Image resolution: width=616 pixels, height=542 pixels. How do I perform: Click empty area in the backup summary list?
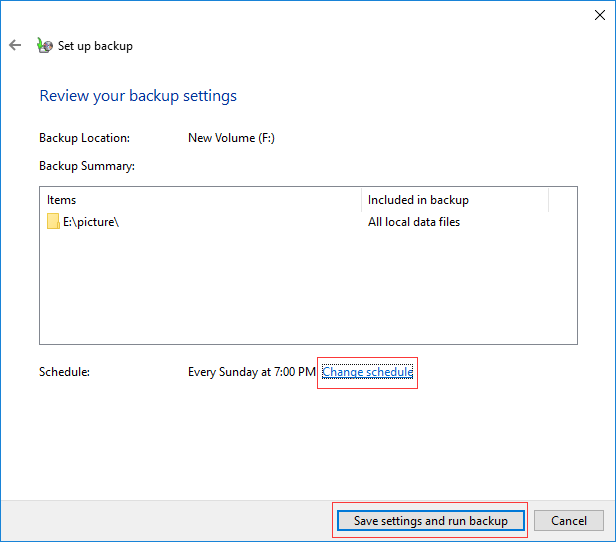300,290
